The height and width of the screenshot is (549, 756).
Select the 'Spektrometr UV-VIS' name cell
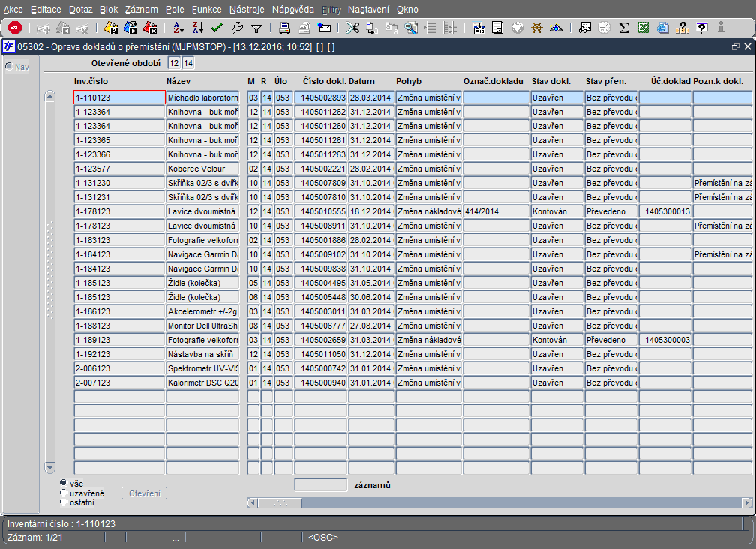203,368
